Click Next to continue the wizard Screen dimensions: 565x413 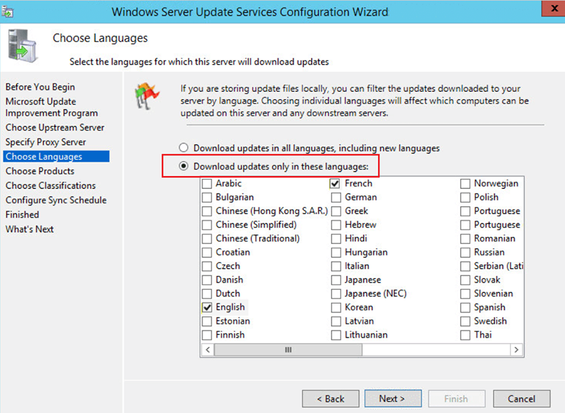click(x=393, y=399)
